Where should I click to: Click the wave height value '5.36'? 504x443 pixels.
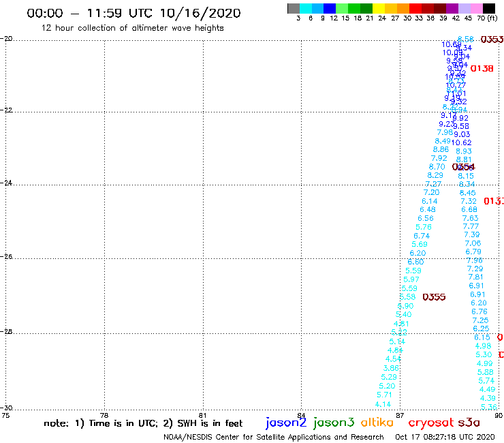click(x=488, y=407)
